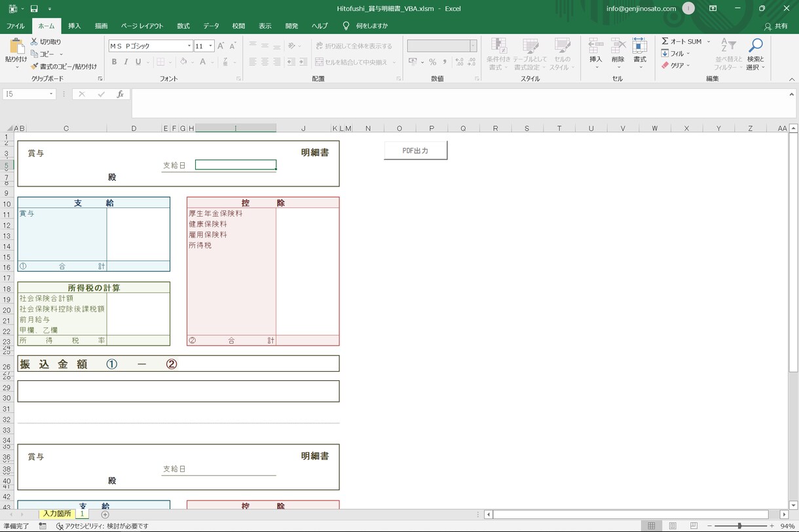
Task: Toggle Bold formatting
Action: (x=114, y=62)
